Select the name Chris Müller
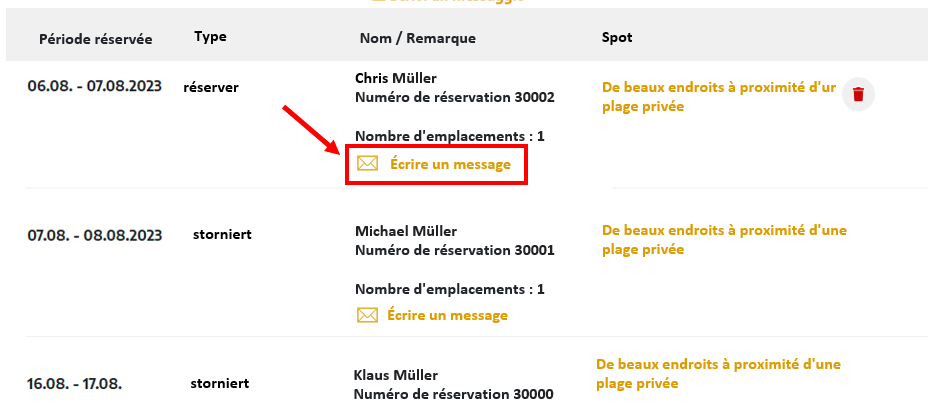The image size is (928, 409). tap(396, 78)
